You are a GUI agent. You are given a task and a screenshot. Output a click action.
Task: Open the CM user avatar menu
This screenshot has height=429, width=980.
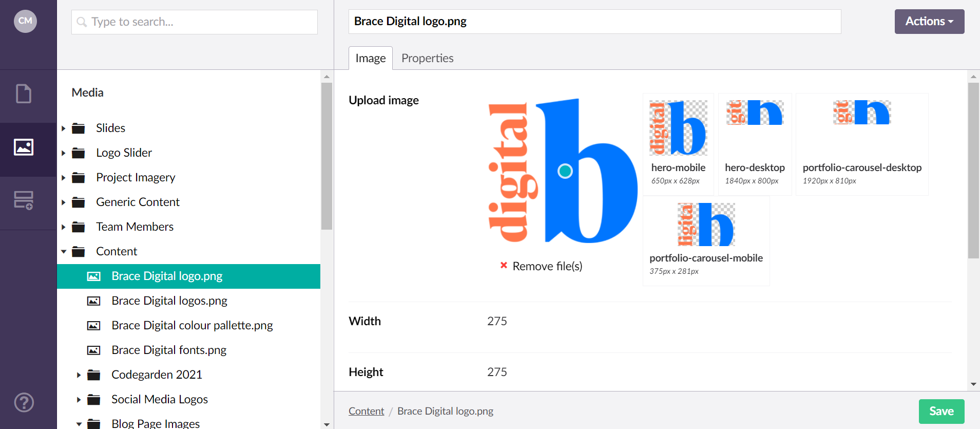25,21
